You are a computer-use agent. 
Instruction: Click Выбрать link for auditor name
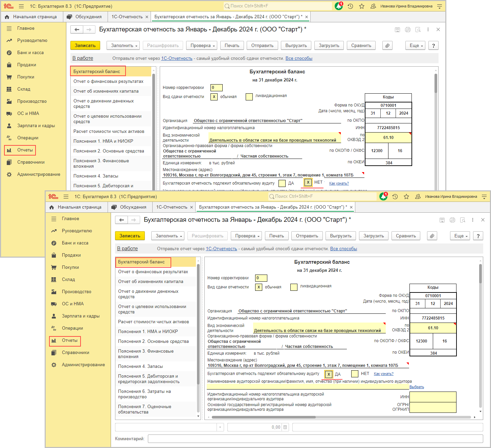pyautogui.click(x=417, y=387)
